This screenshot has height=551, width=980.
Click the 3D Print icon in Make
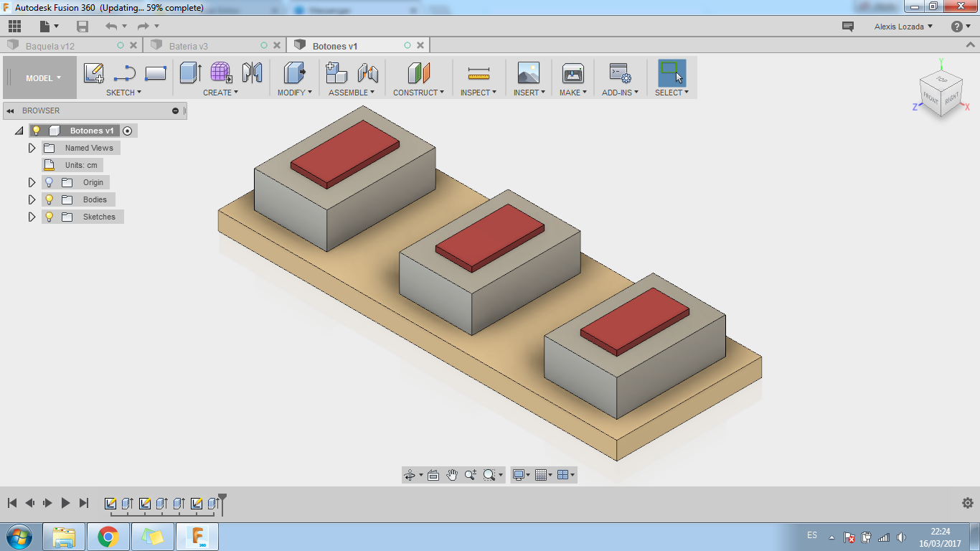pyautogui.click(x=573, y=73)
